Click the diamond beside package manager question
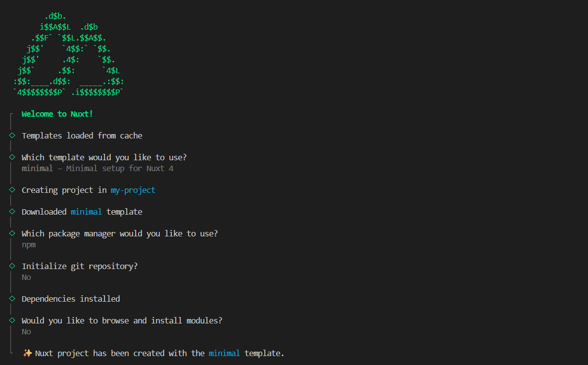Screen dimensions: 588x365 12,233
